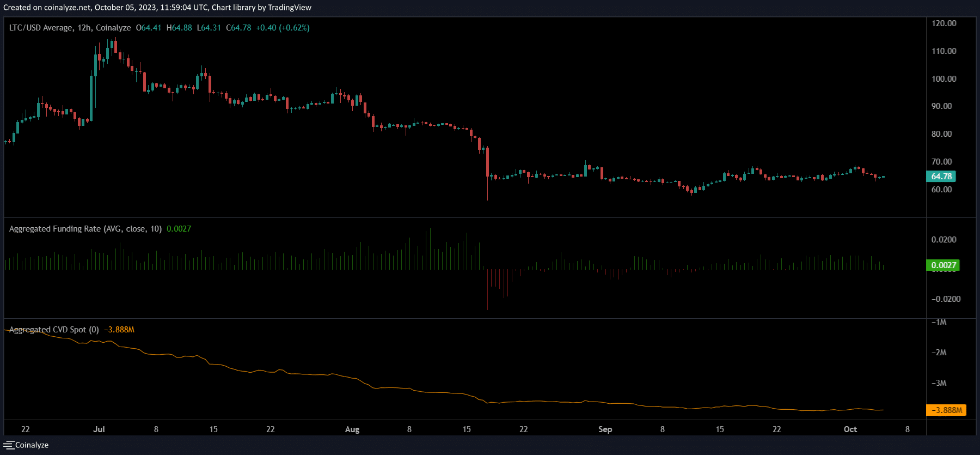
Task: Click the 120.00 level on price scale
Action: pyautogui.click(x=944, y=23)
